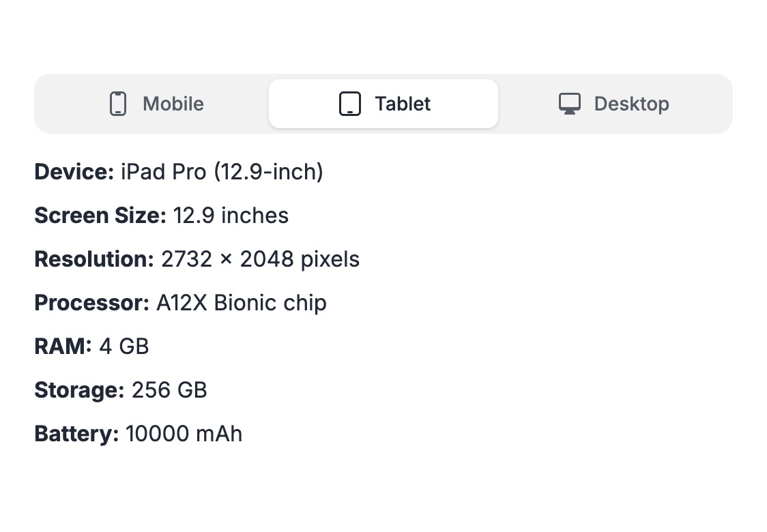Open the Desktop tab
Viewport: 767px width, 532px height.
tap(631, 104)
